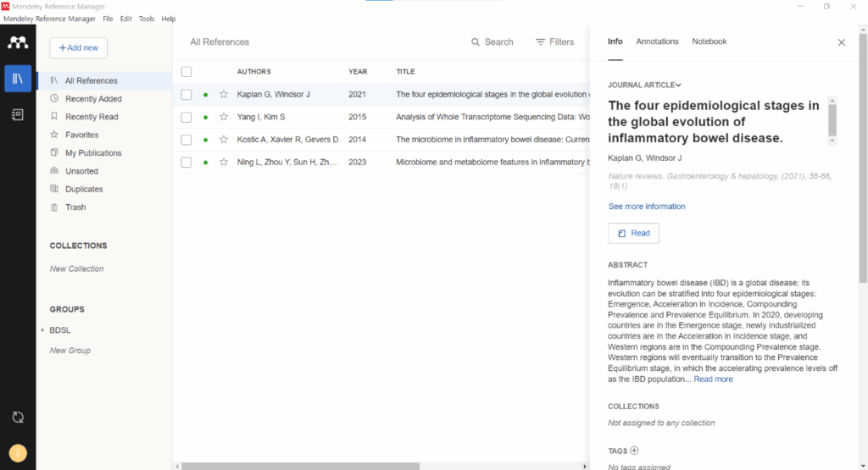Mark the Yang I, Kim S reference as favorite
The image size is (868, 470).
(x=224, y=117)
